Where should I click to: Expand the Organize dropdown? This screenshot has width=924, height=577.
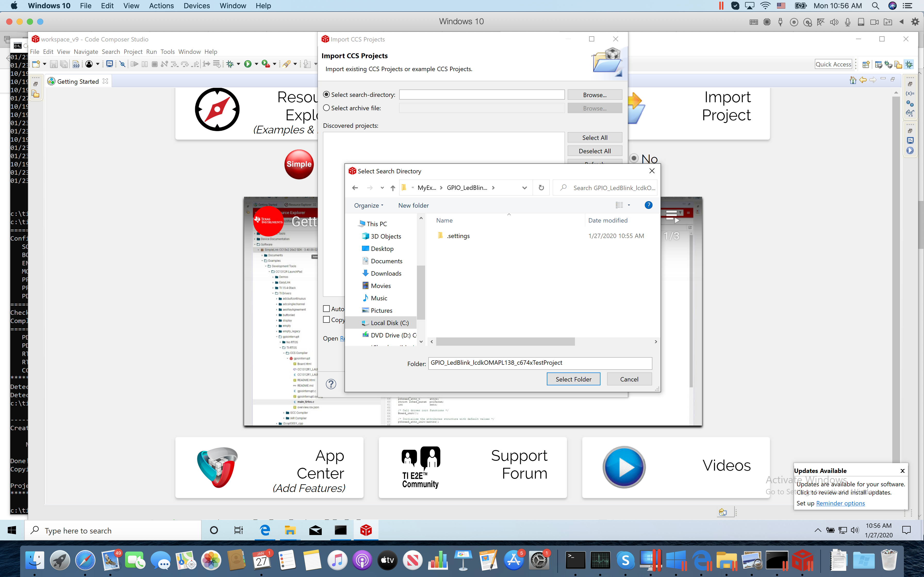tap(368, 205)
